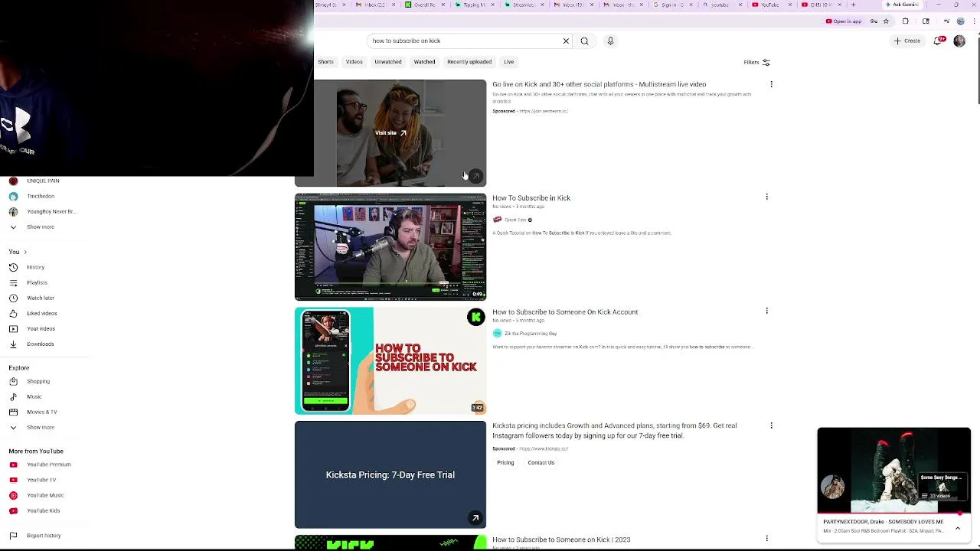The image size is (980, 551).
Task: Open Report history in the sidebar
Action: point(44,536)
